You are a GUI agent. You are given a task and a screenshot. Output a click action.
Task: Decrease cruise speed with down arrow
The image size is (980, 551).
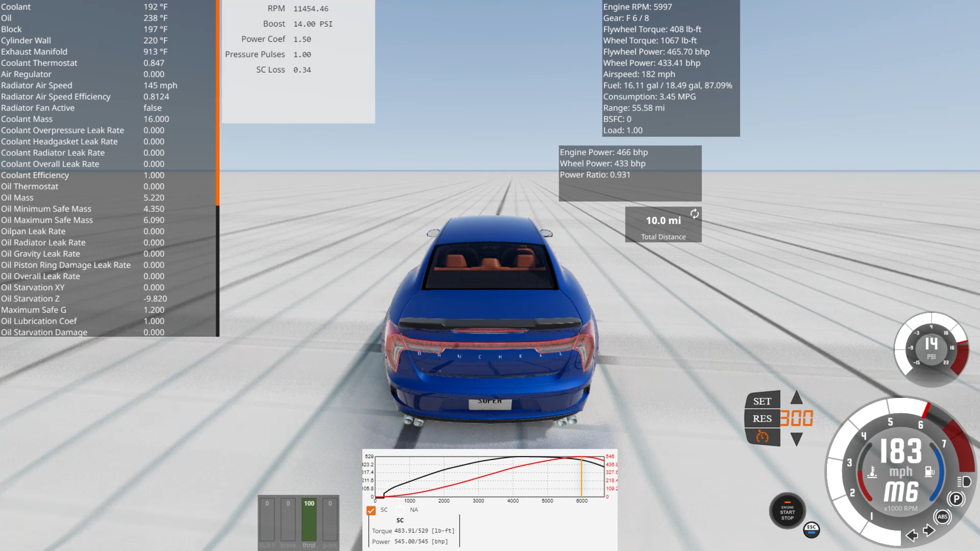[x=796, y=439]
